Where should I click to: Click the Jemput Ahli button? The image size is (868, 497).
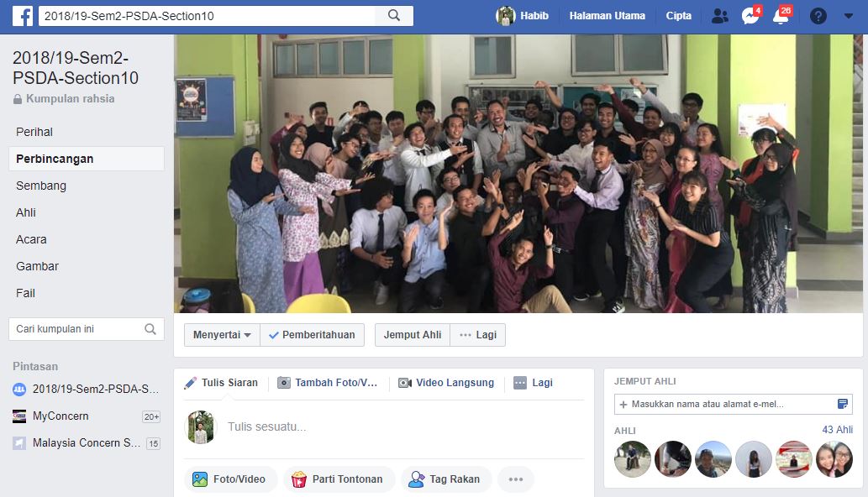click(413, 335)
